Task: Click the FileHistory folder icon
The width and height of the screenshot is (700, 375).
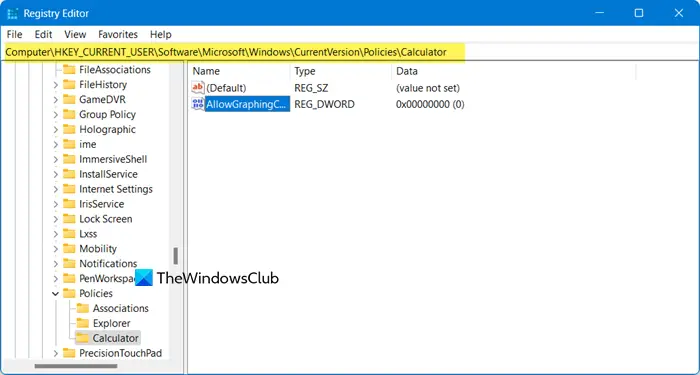Action: pos(69,85)
